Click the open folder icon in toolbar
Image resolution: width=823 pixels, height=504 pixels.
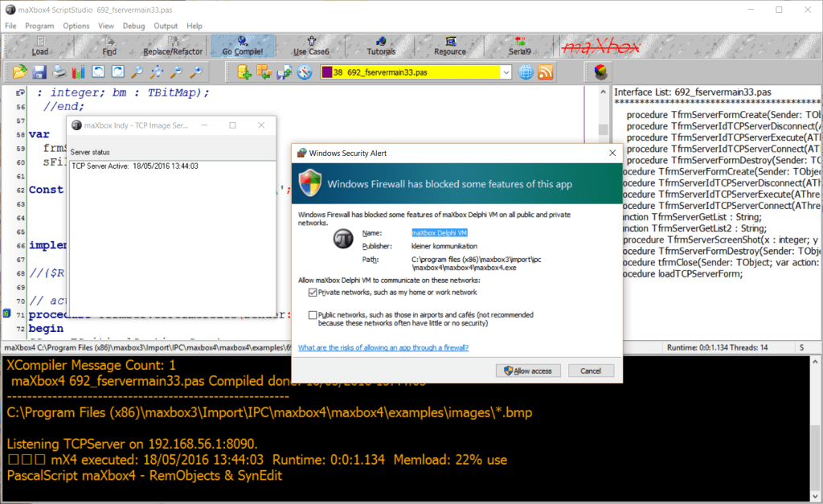[x=20, y=72]
